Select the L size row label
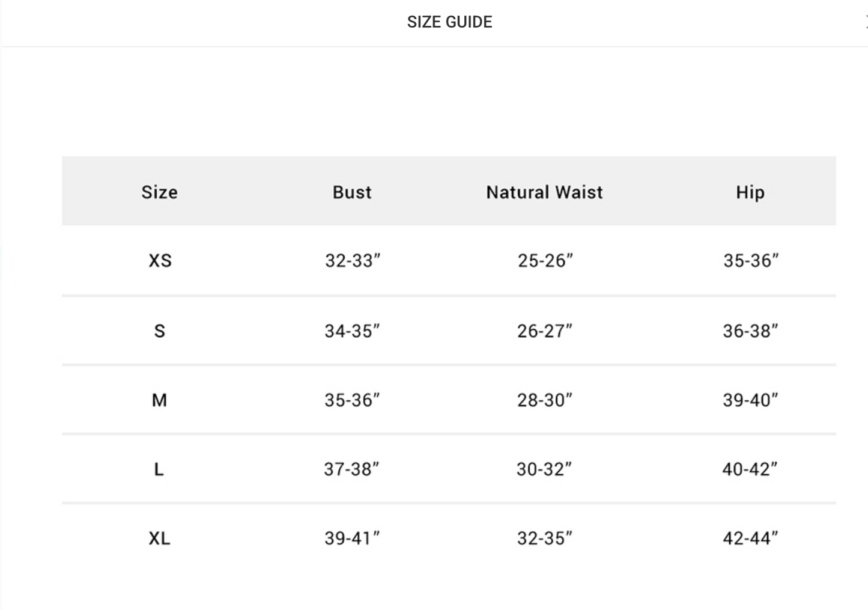Viewport: 868px width, 610px height. click(x=159, y=469)
